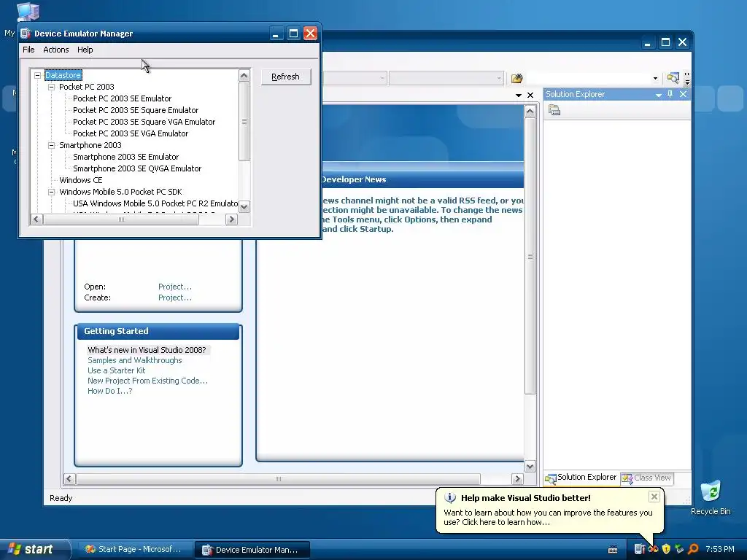
Task: Switch to the Solution Explorer bottom tab
Action: 581,478
